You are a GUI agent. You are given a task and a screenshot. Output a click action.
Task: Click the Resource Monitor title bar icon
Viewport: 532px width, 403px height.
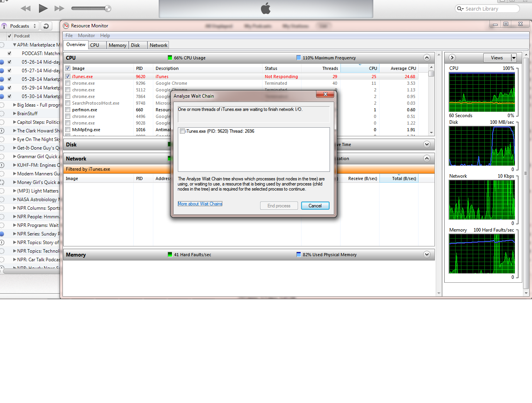coord(66,26)
